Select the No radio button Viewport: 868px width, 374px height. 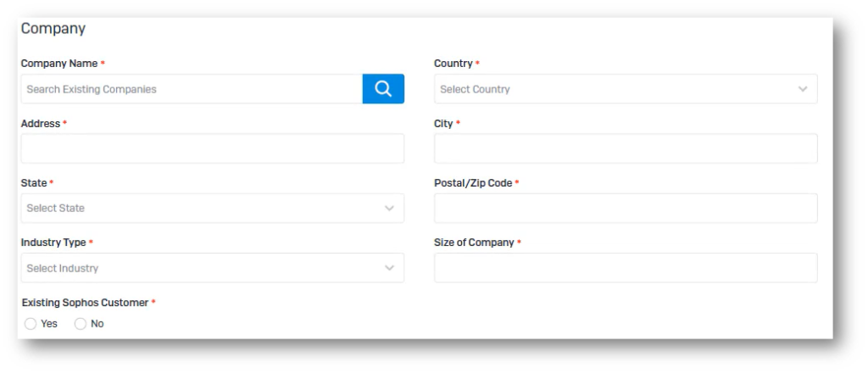(81, 324)
